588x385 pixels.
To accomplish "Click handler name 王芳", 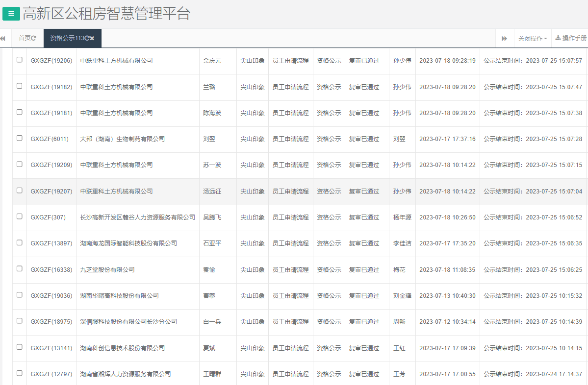I will 399,374.
